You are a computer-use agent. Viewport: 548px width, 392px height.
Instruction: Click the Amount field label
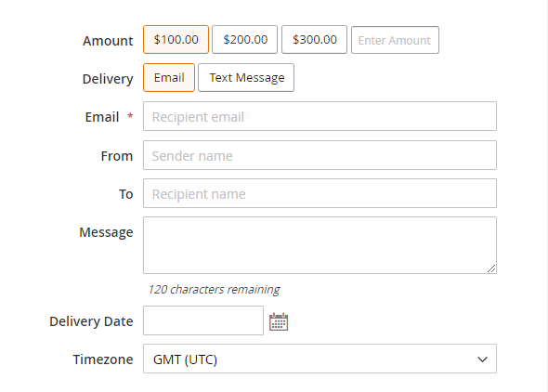tap(108, 41)
